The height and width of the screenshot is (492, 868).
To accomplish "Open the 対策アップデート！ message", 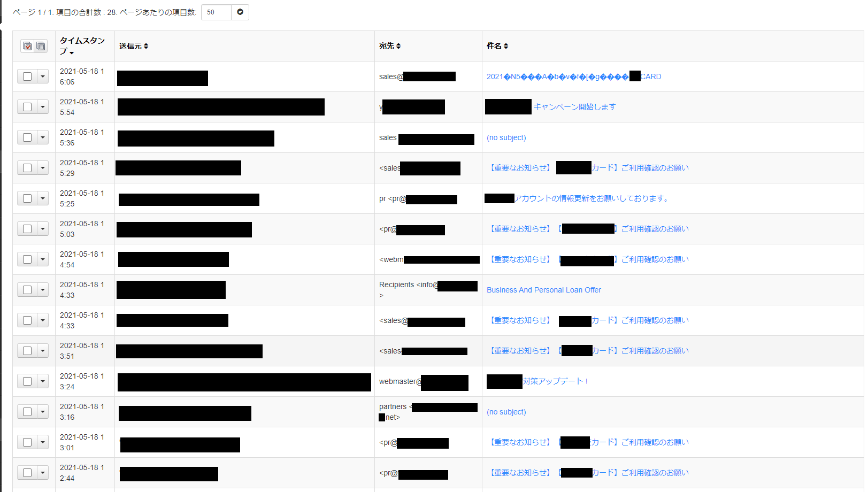I will click(555, 381).
